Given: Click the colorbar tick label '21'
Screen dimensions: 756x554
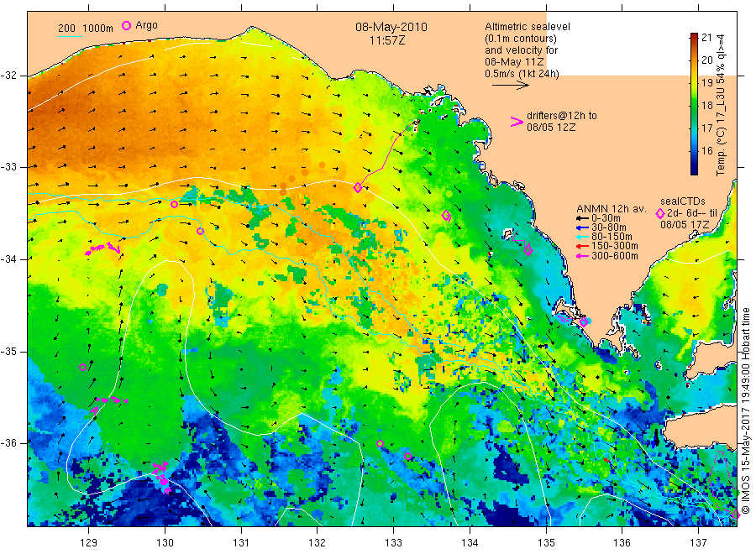Looking at the screenshot, I should [x=706, y=38].
